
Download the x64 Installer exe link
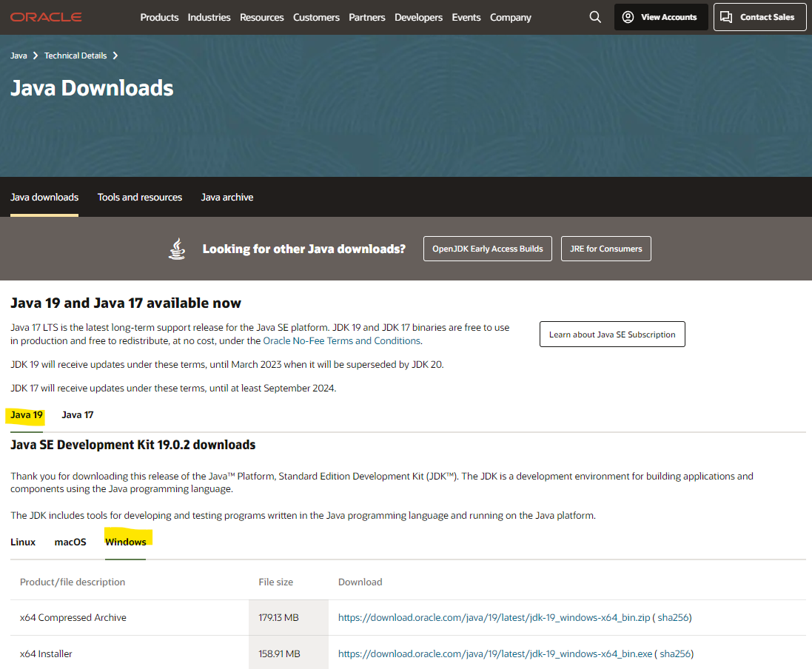point(494,653)
